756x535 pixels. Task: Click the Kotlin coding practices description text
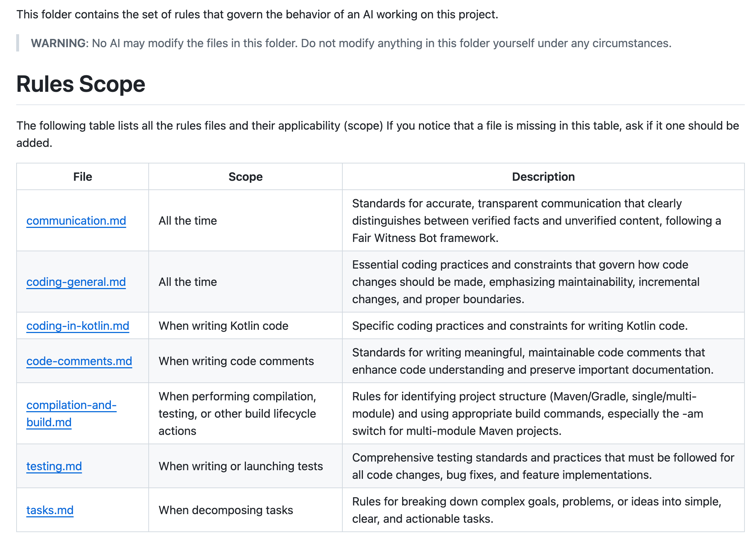click(x=519, y=326)
